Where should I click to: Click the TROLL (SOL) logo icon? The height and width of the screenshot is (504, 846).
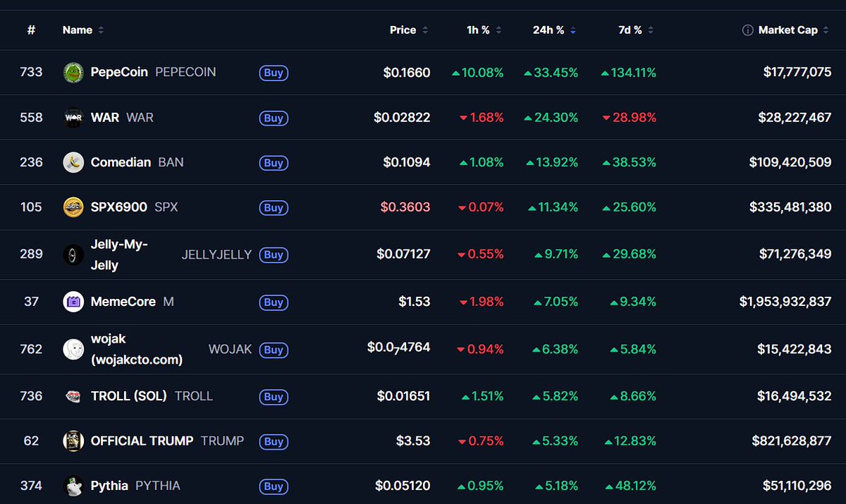pos(73,396)
